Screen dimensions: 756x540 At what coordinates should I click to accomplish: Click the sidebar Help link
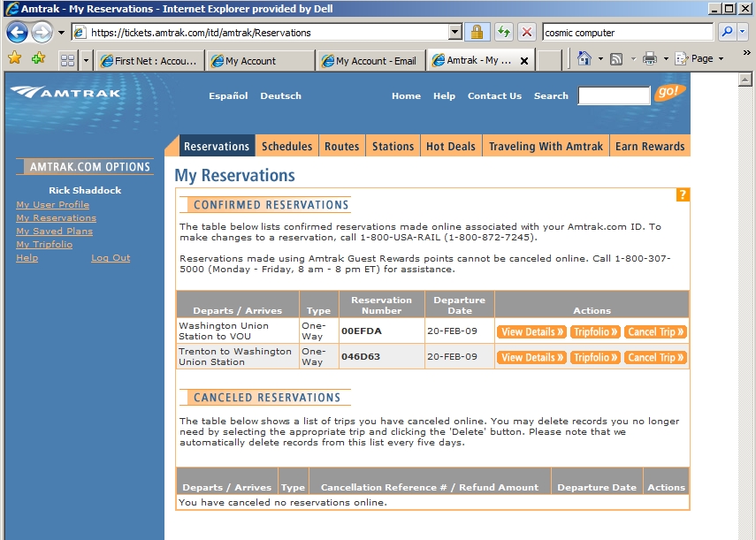click(27, 258)
